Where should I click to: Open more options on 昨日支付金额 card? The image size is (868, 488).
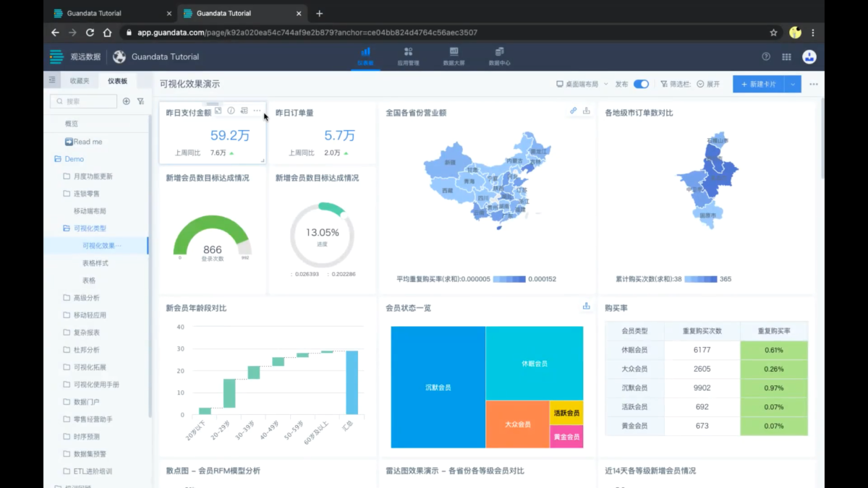[257, 111]
